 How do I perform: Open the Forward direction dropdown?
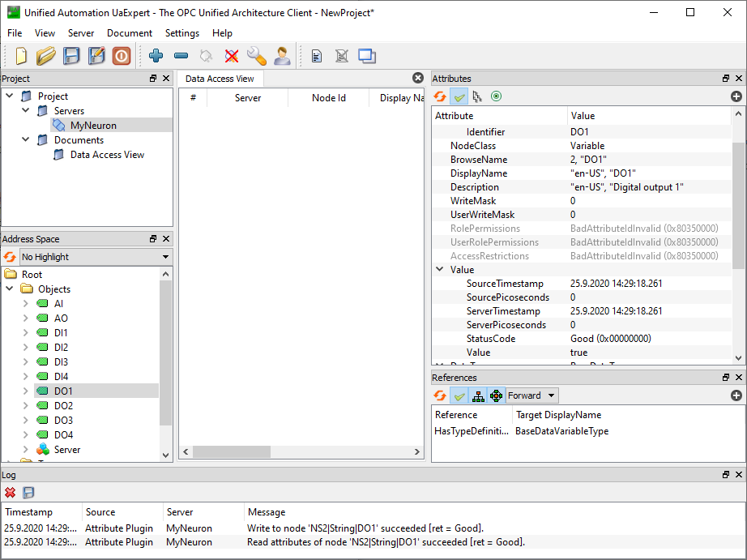point(531,395)
